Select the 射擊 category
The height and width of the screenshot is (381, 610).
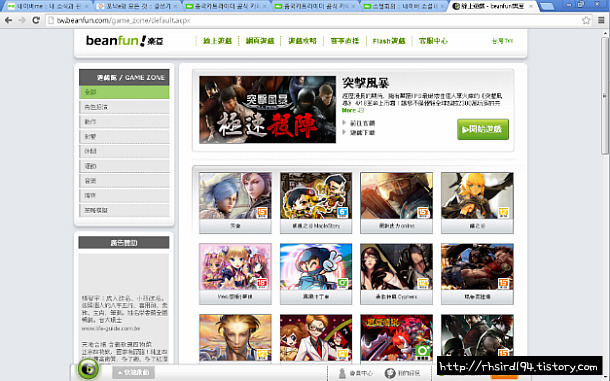(124, 136)
